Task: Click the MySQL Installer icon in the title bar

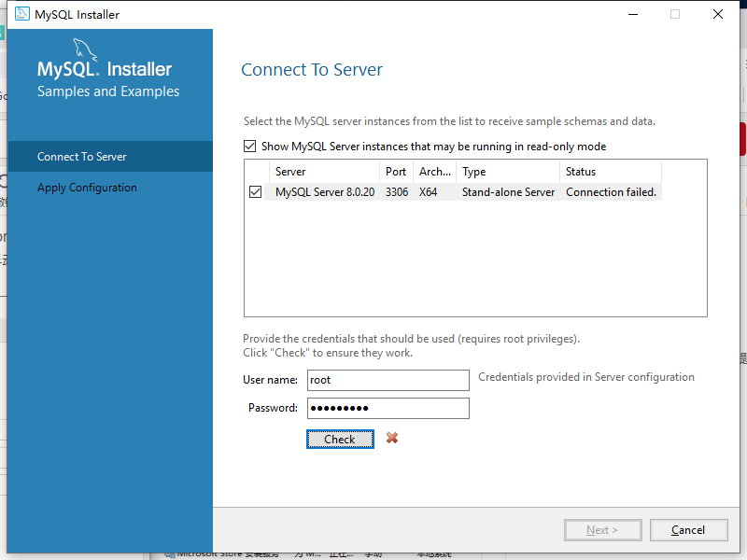Action: coord(24,14)
